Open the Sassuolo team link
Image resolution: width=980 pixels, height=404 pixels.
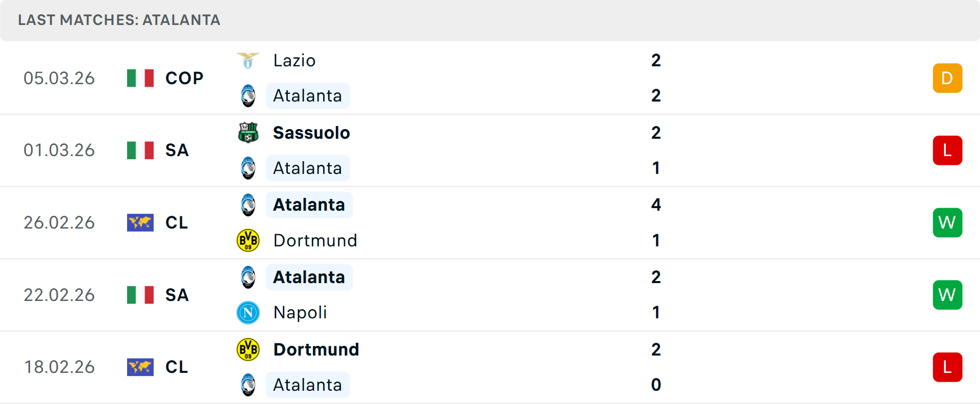[311, 133]
